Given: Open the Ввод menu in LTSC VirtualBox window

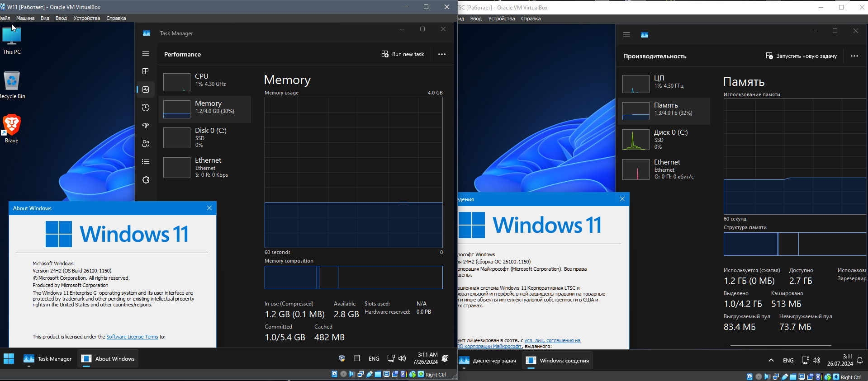Looking at the screenshot, I should pos(476,19).
